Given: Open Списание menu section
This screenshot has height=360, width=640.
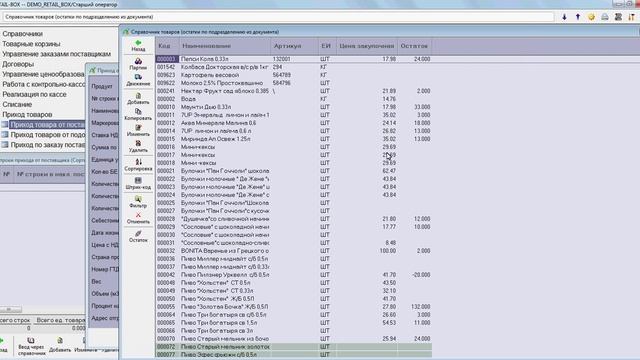Looking at the screenshot, I should point(17,104).
